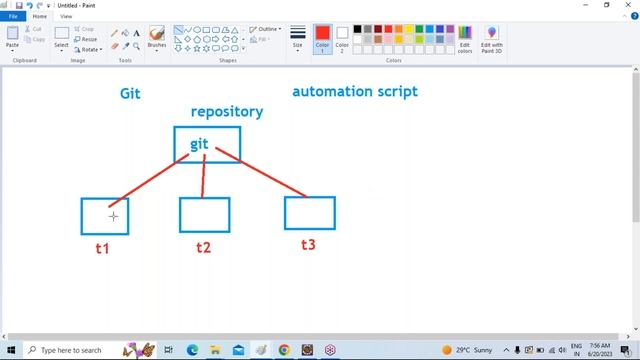Pick the purple color swatch

[x=450, y=29]
